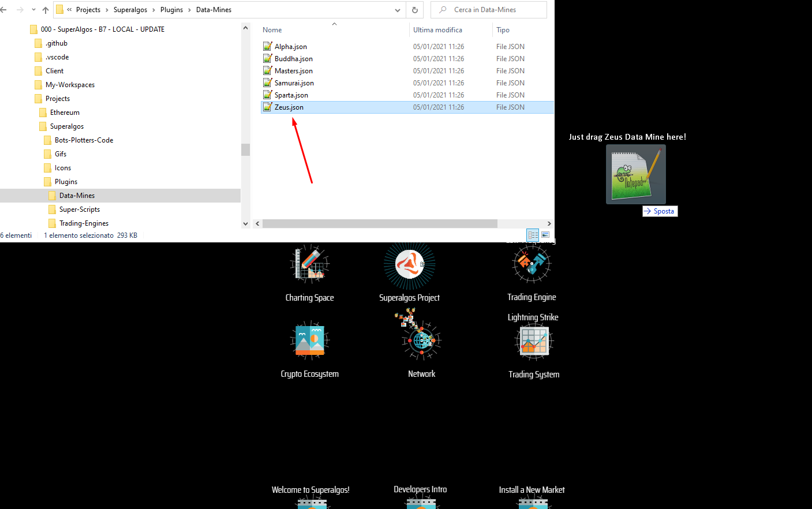Open recent locations dropdown arrow
This screenshot has width=812, height=509.
[33, 10]
